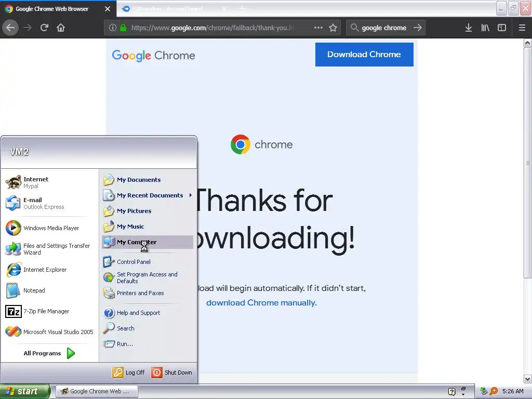This screenshot has width=532, height=399.
Task: Open page actions three-dot menu
Action: click(318, 28)
